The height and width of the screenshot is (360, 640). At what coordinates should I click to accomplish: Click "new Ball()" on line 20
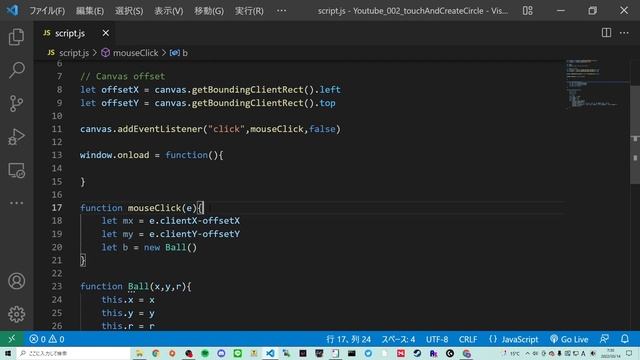point(170,247)
